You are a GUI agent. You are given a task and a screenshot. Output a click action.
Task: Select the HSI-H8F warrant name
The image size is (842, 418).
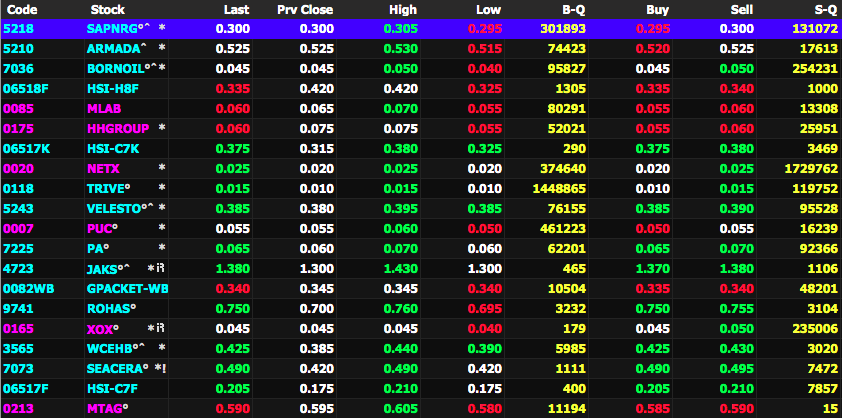113,89
